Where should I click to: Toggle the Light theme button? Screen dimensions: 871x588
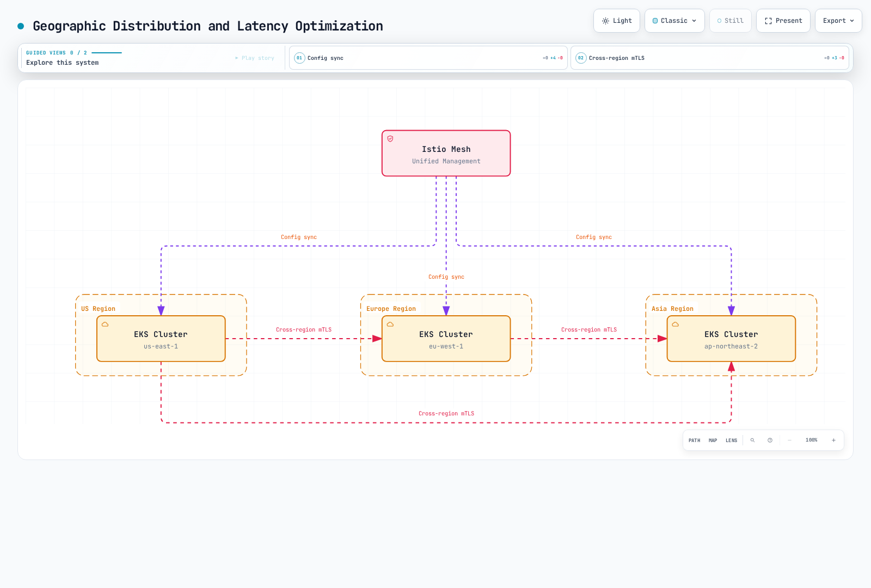[x=616, y=21]
